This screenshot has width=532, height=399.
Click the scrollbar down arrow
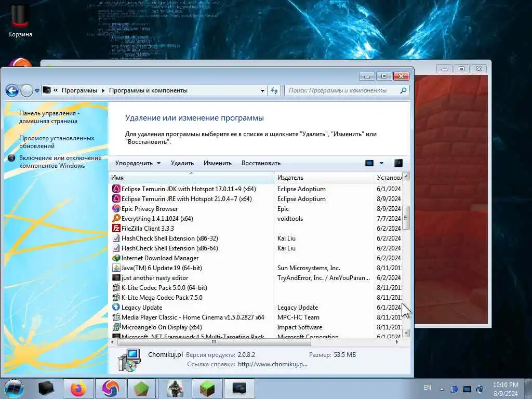(406, 334)
